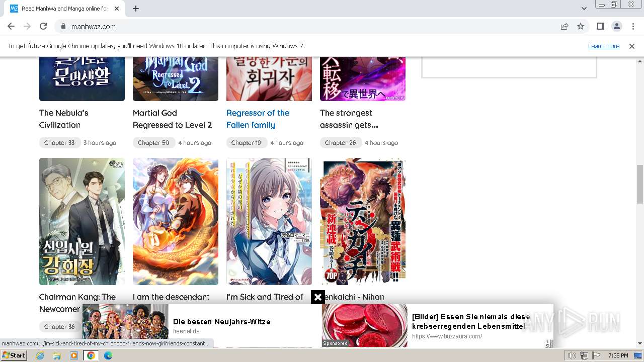The width and height of the screenshot is (644, 362).
Task: Click I'm Sick and Tired of cover image
Action: tap(269, 221)
